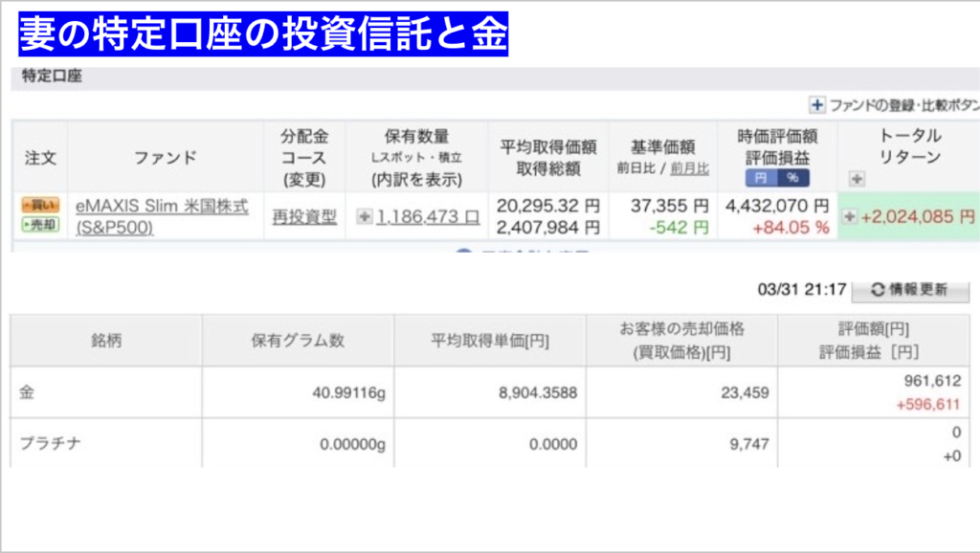
Task: Click the orange 買い buy icon
Action: tap(40, 206)
